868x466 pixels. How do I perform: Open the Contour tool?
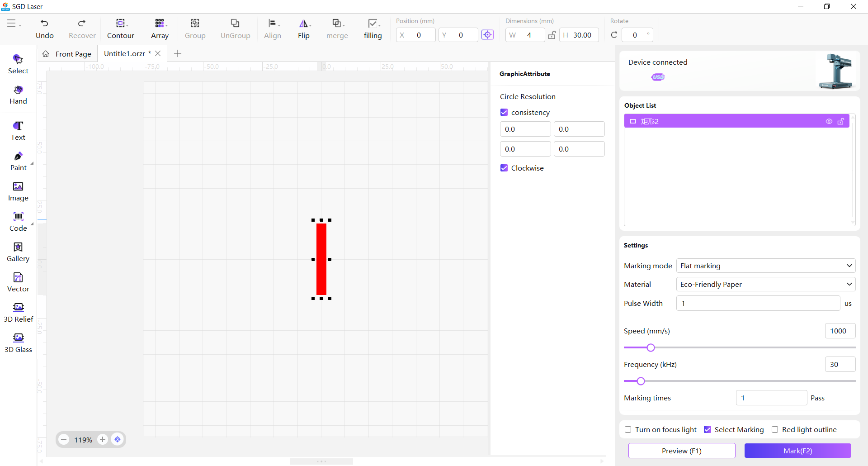(x=121, y=29)
